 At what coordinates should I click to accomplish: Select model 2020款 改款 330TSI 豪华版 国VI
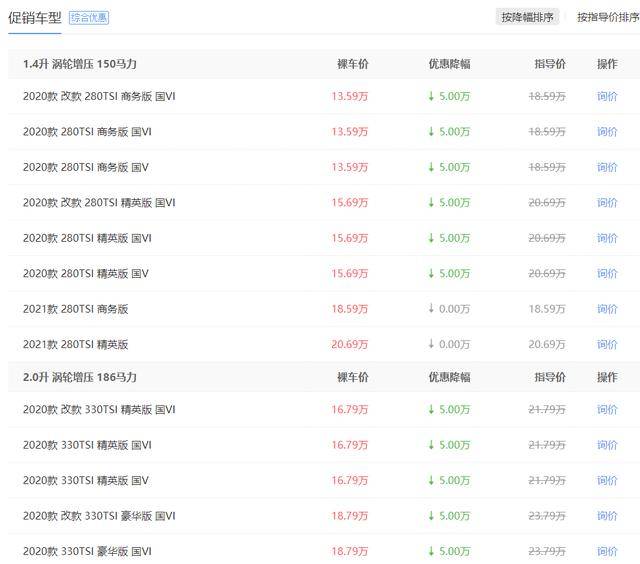99,516
